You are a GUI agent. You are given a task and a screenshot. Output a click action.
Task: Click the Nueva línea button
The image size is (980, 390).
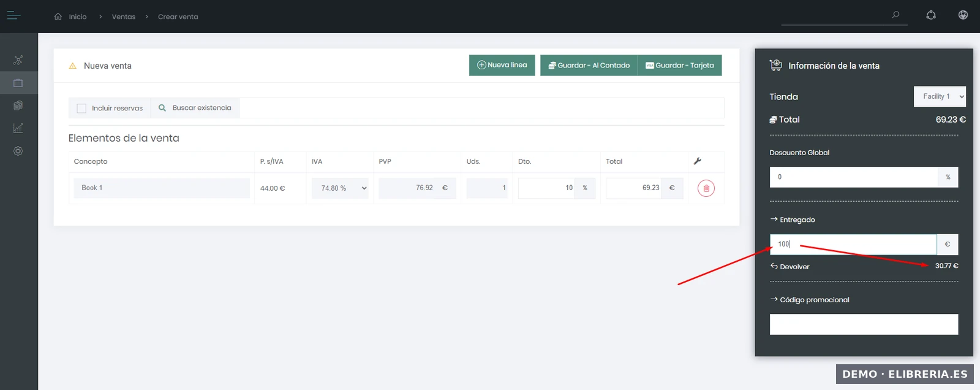502,65
